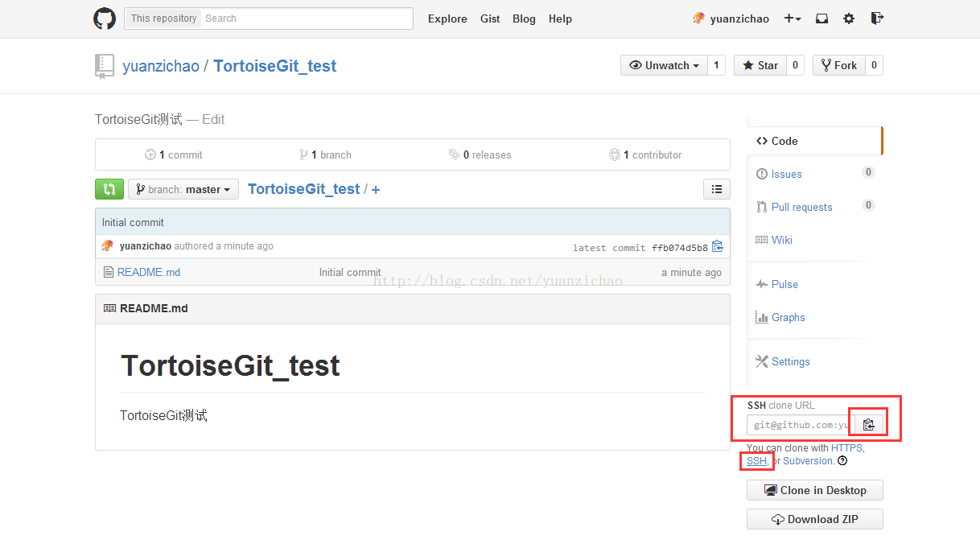Image resolution: width=980 pixels, height=544 pixels.
Task: View the 1 commit history
Action: point(174,155)
